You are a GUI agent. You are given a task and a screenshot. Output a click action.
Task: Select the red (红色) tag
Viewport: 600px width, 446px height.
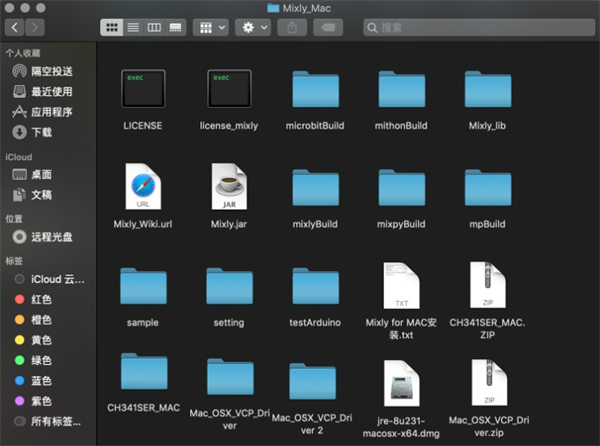[x=34, y=300]
